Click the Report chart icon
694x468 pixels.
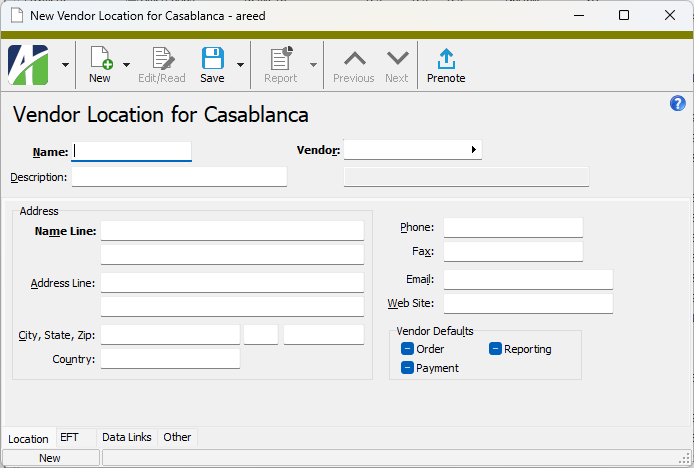click(281, 59)
